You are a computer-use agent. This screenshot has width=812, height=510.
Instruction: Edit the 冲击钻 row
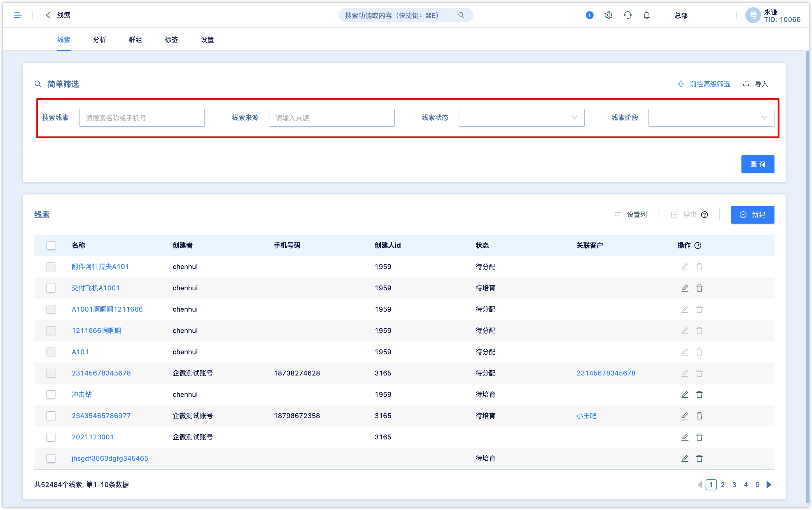[x=685, y=394]
